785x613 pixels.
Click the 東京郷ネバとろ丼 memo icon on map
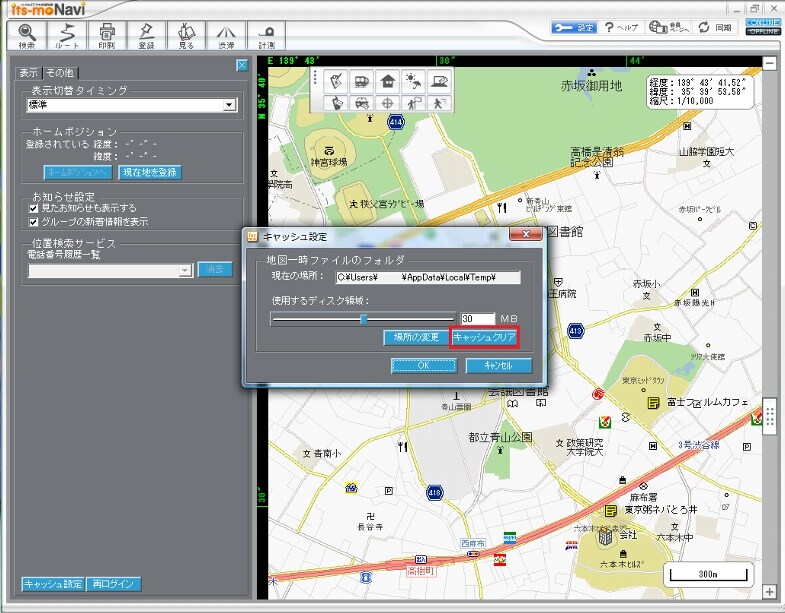pos(610,511)
